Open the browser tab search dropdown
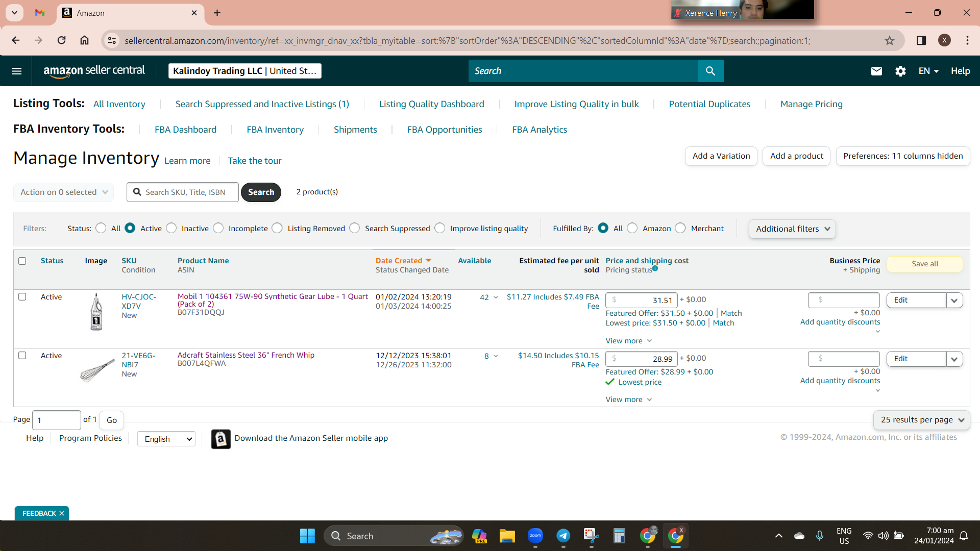The width and height of the screenshot is (980, 551). point(14,13)
